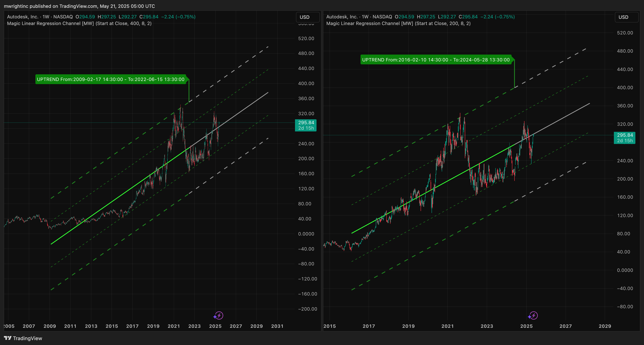Click the 360.00 price label on right chart
Image resolution: width=644 pixels, height=345 pixels.
point(625,105)
